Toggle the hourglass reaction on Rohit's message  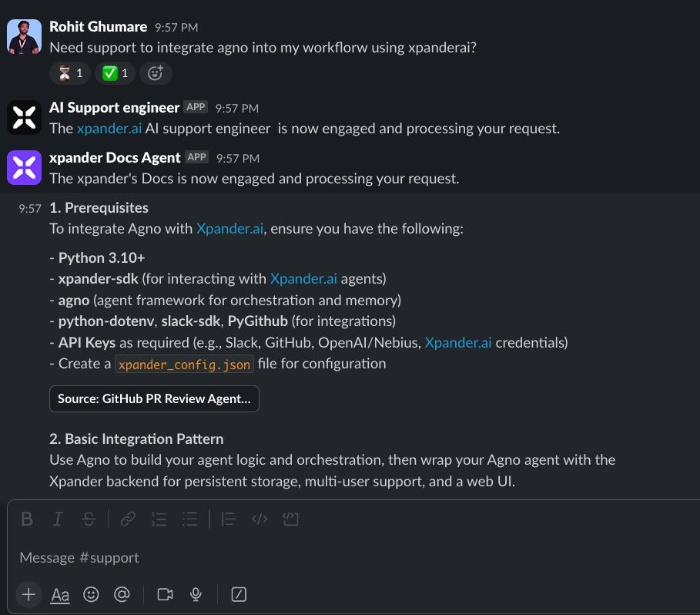69,73
